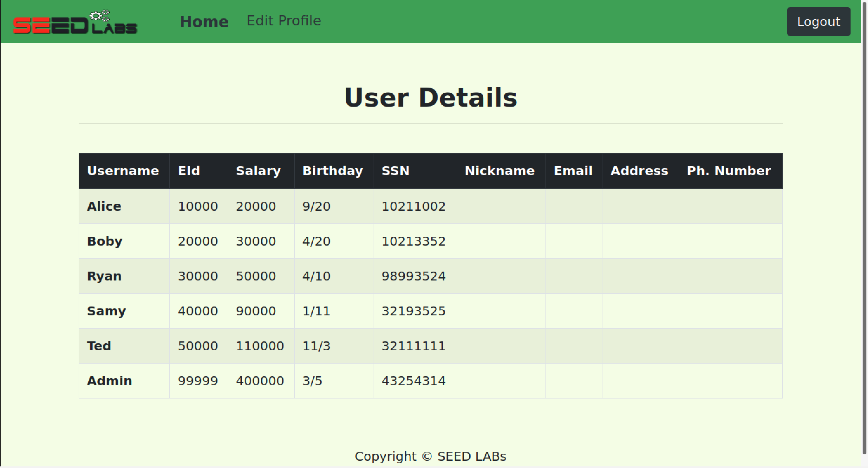Click the User Details heading
The image size is (868, 468).
click(x=430, y=98)
